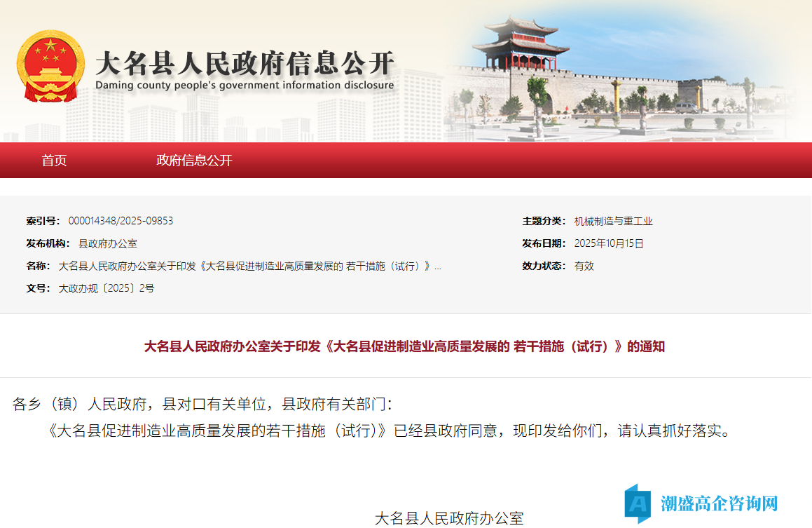Select the 首页 navigation item
Viewport: 812px width, 528px height.
(x=55, y=160)
